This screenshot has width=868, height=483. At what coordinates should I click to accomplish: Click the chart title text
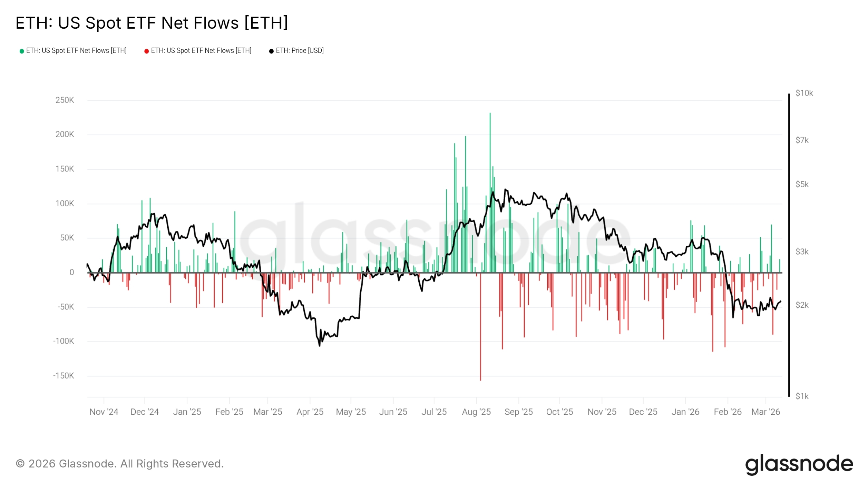pos(152,23)
